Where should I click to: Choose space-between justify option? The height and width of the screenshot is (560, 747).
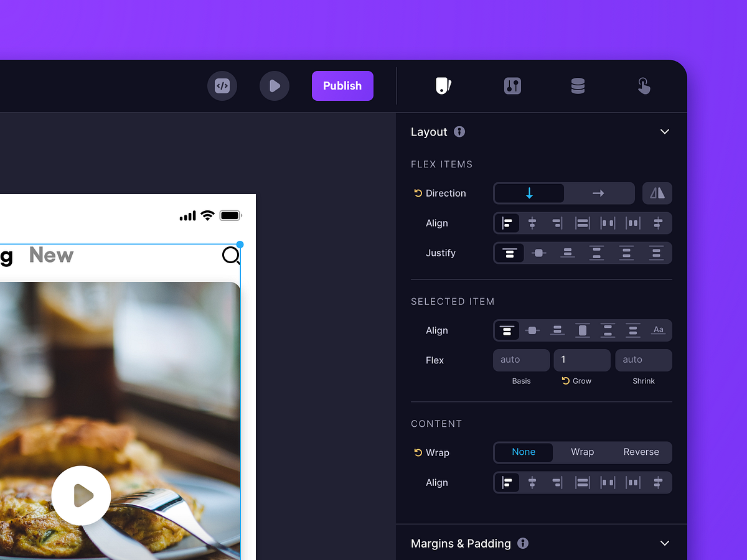pos(596,253)
